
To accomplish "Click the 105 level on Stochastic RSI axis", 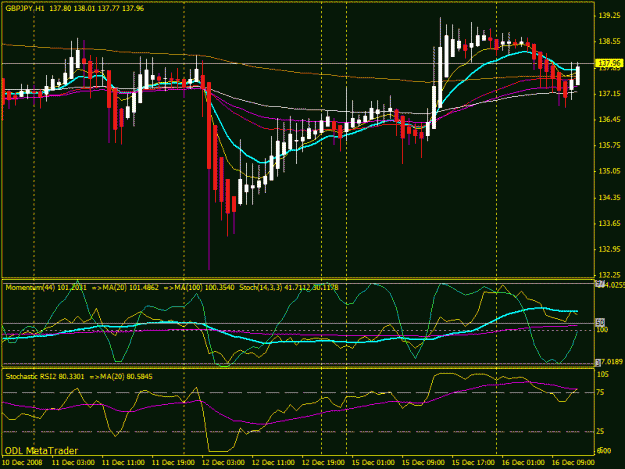I will click(x=603, y=374).
